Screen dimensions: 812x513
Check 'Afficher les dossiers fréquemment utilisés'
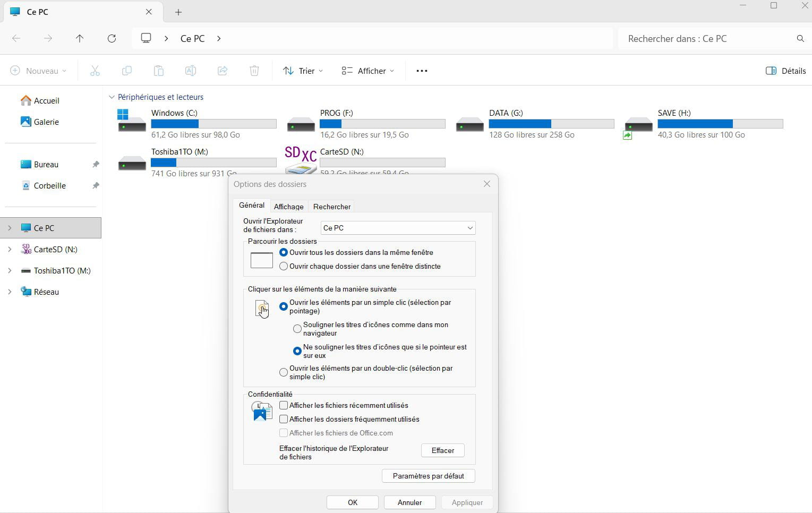284,419
